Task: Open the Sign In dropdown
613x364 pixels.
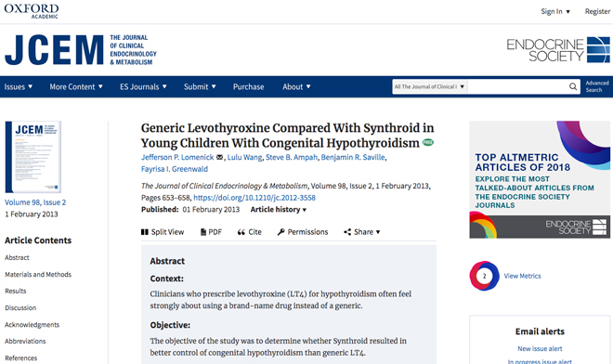Action: [x=555, y=11]
